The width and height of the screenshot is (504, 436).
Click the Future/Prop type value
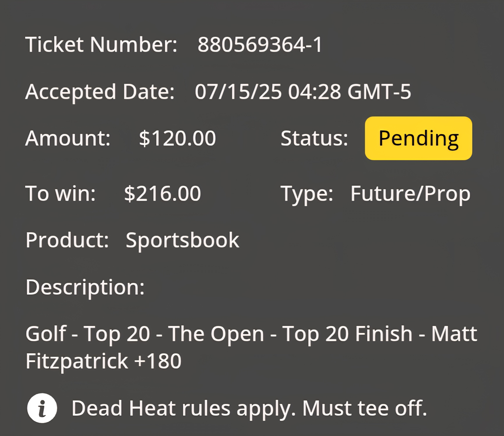410,194
